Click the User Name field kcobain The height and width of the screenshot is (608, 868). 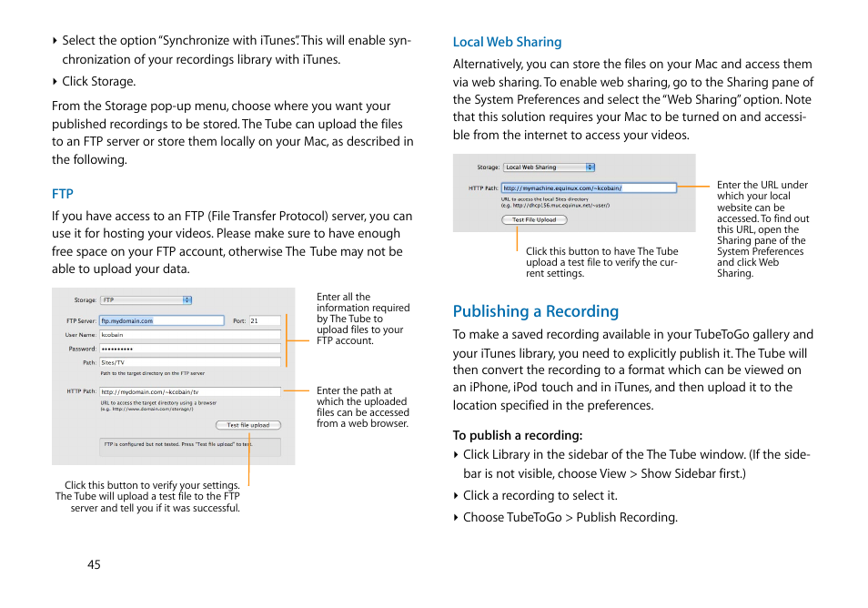[x=190, y=334]
